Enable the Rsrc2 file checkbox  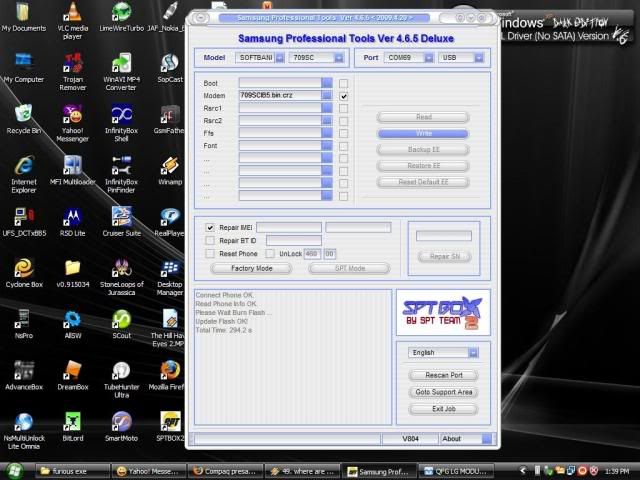344,121
